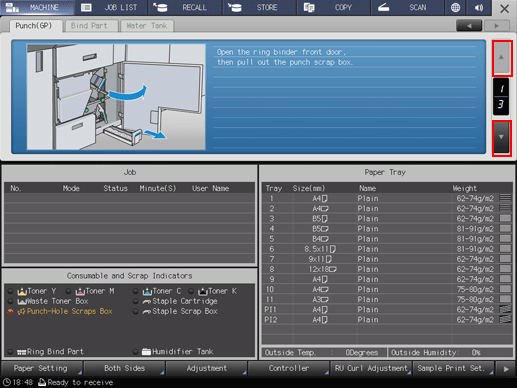Click the speaker sound icon
Viewport: 517px width, 388px height.
coord(479,7)
